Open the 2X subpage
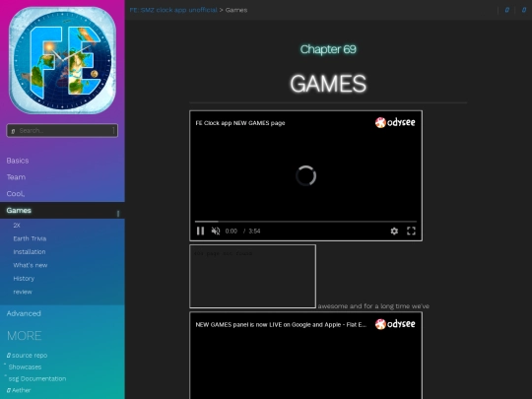The width and height of the screenshot is (532, 399). coord(17,226)
